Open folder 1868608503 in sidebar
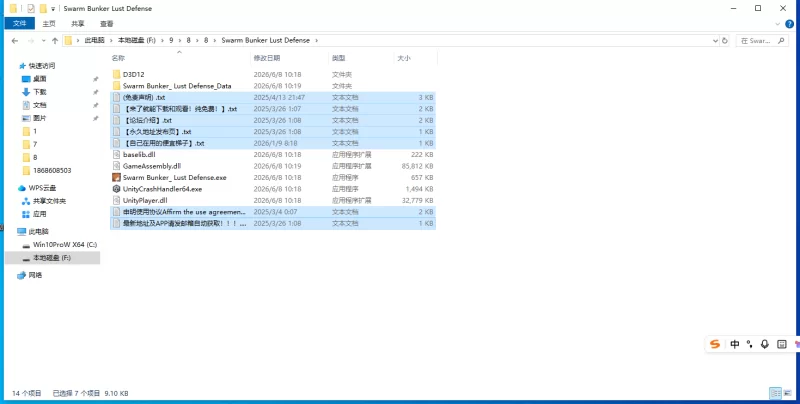Screen dimensions: 800x404 tap(52, 170)
